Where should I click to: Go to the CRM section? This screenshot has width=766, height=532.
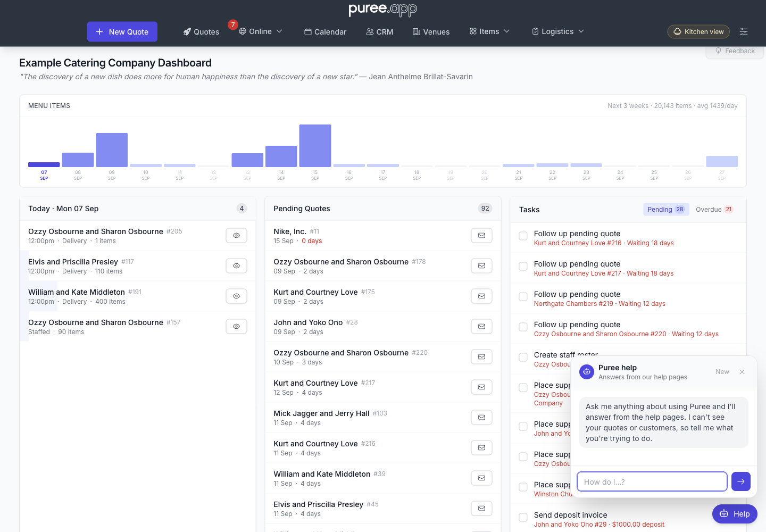(x=380, y=32)
